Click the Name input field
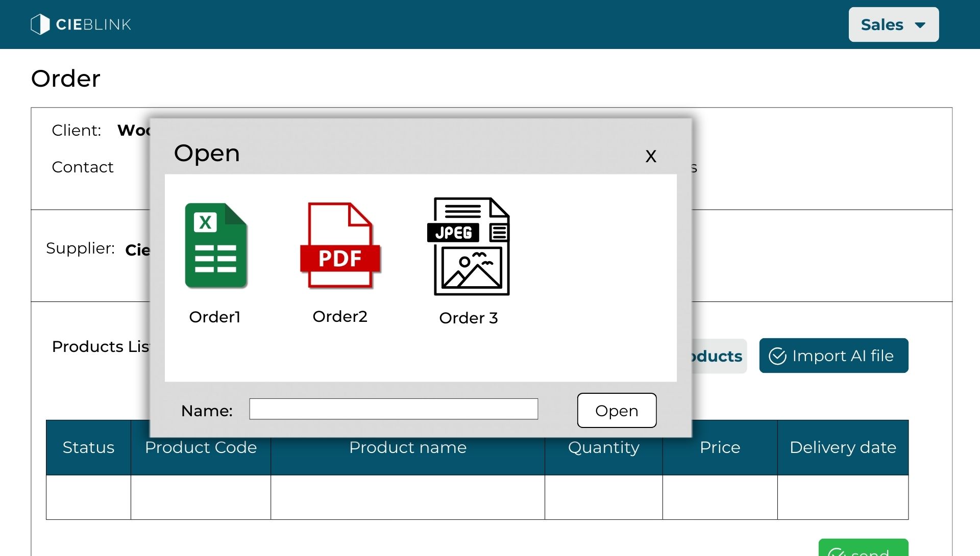This screenshot has height=556, width=980. click(394, 409)
